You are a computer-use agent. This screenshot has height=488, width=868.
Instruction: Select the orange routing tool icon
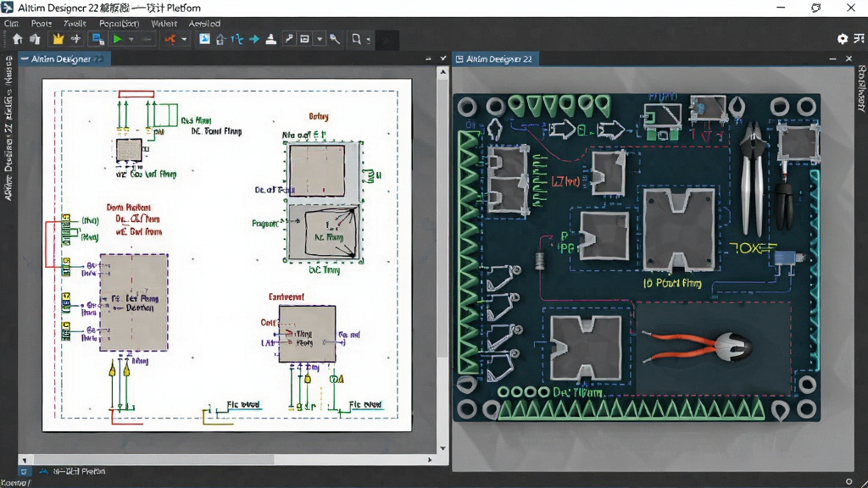pyautogui.click(x=170, y=39)
